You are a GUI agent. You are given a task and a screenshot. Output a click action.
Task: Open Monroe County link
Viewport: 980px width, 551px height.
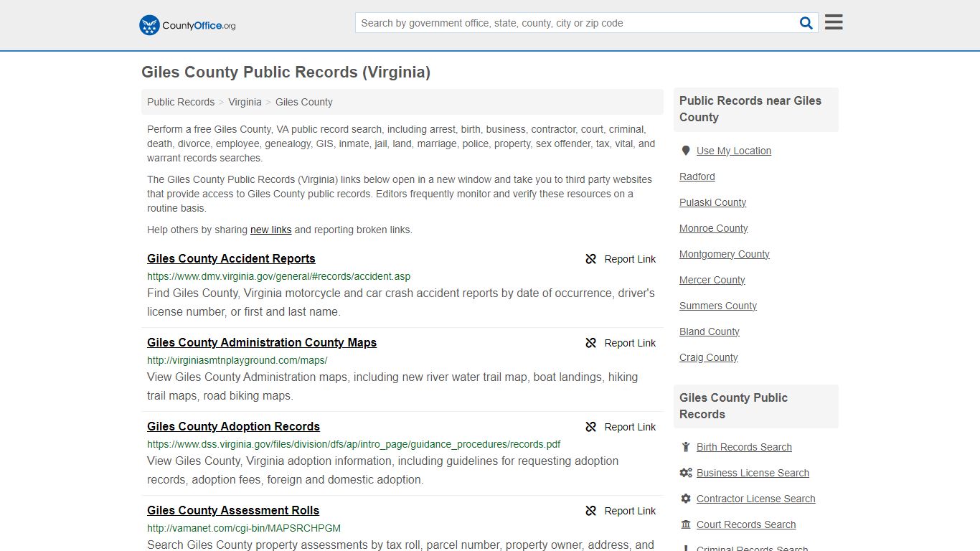point(714,228)
